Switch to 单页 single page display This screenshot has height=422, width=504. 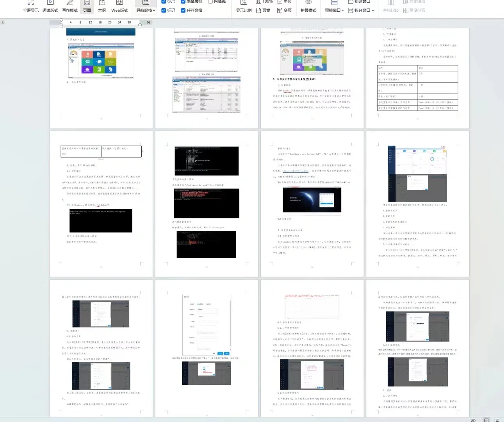pos(285,2)
